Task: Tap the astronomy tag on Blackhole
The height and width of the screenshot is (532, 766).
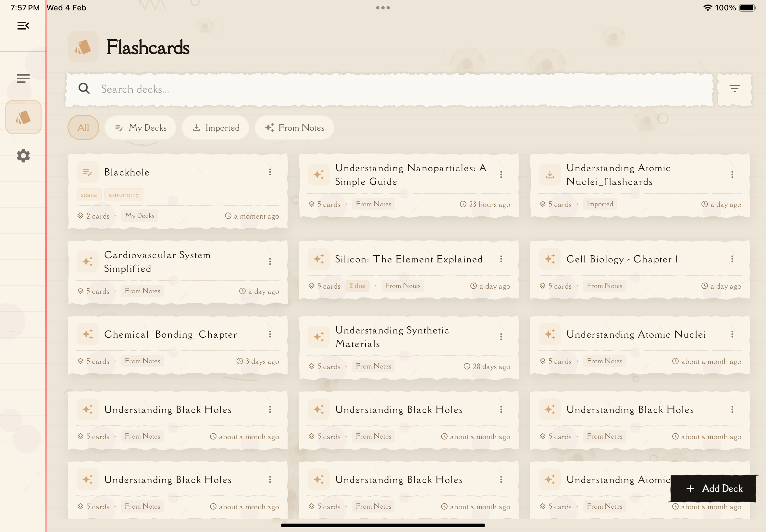Action: click(x=123, y=195)
